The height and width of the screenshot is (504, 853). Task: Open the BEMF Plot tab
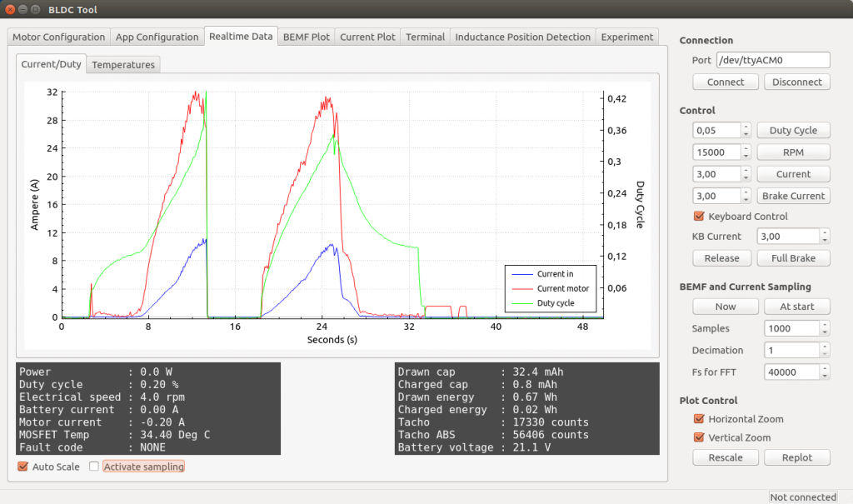tap(307, 37)
